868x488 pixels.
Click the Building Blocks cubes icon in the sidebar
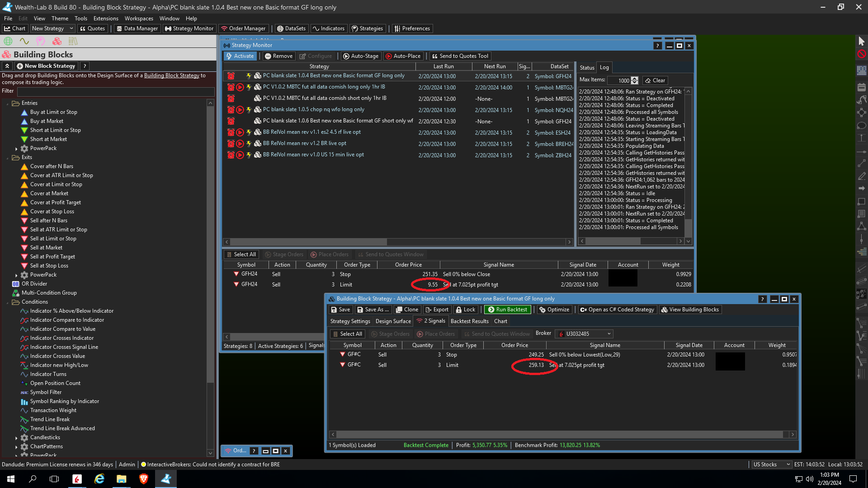tap(57, 41)
